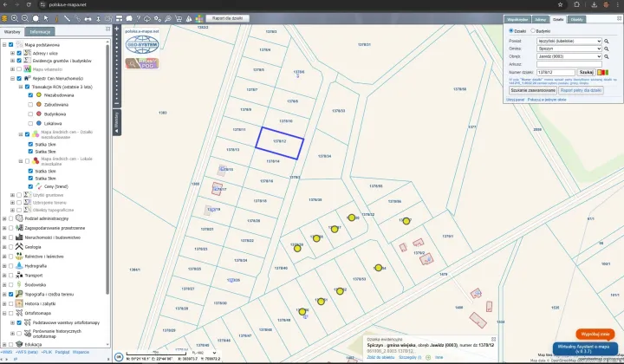Click the Szukanie zaawansowane button
Screen dimensions: 624x364
pyautogui.click(x=532, y=89)
